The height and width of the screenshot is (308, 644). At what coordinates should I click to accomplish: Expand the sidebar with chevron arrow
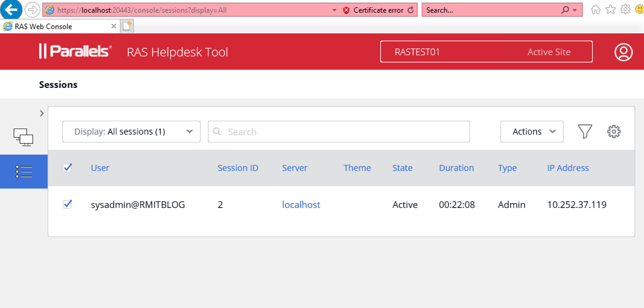42,113
